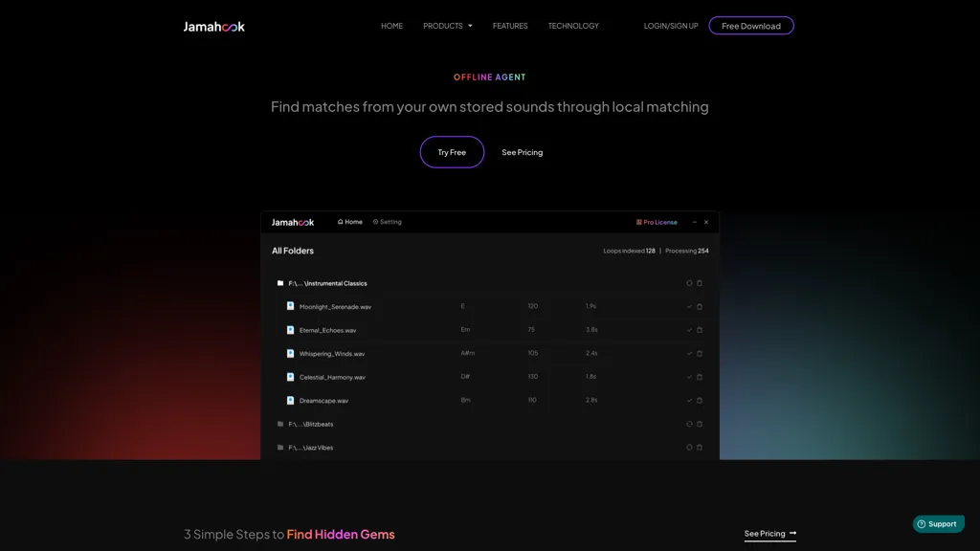This screenshot has width=980, height=551.
Task: Select FEATURES in the navigation menu
Action: 510,26
